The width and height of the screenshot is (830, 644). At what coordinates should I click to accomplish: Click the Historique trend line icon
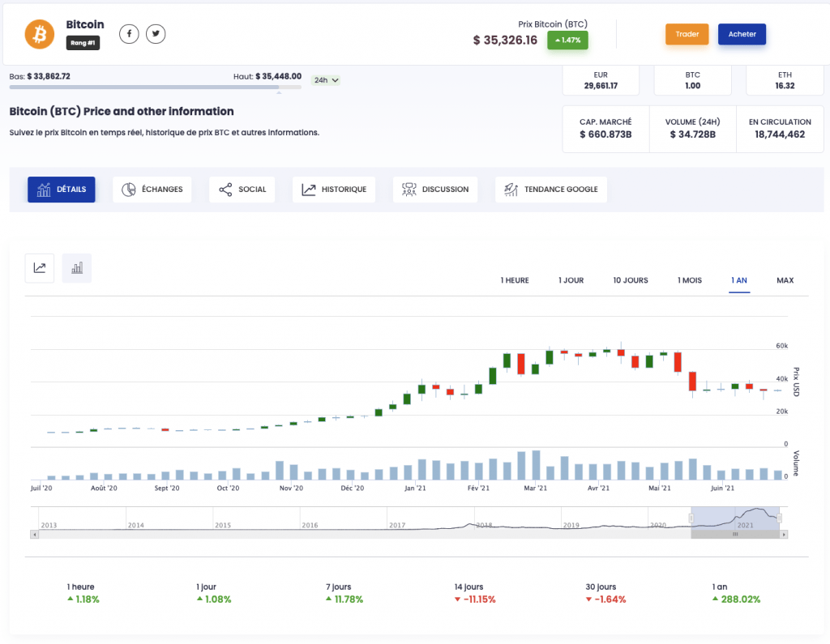[x=309, y=190]
